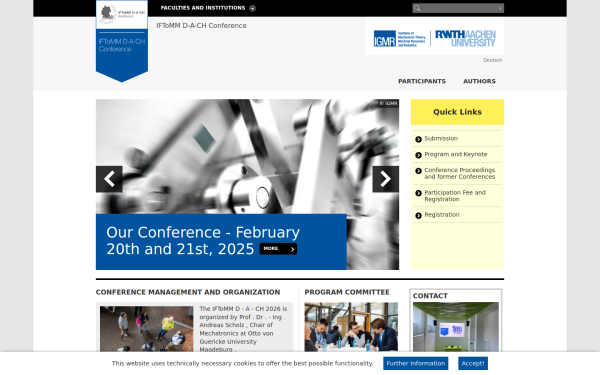The image size is (600, 375).
Task: Open the RWTH Aachen University logo
Action: point(465,38)
